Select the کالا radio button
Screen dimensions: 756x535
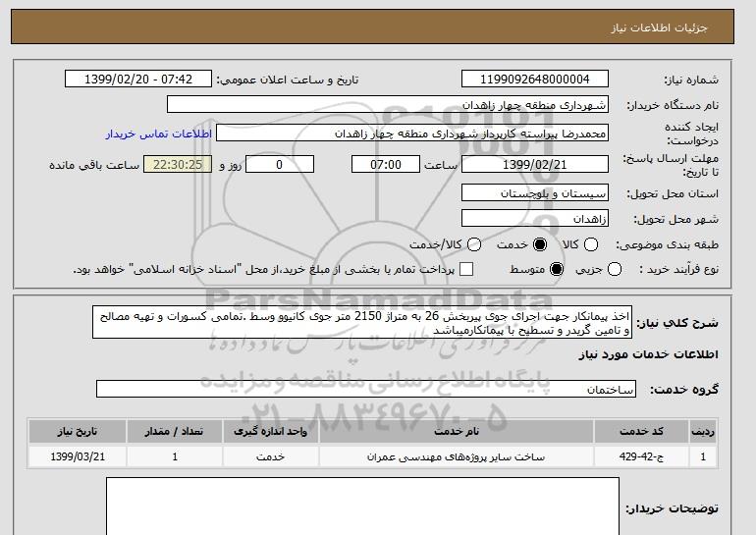[591, 244]
